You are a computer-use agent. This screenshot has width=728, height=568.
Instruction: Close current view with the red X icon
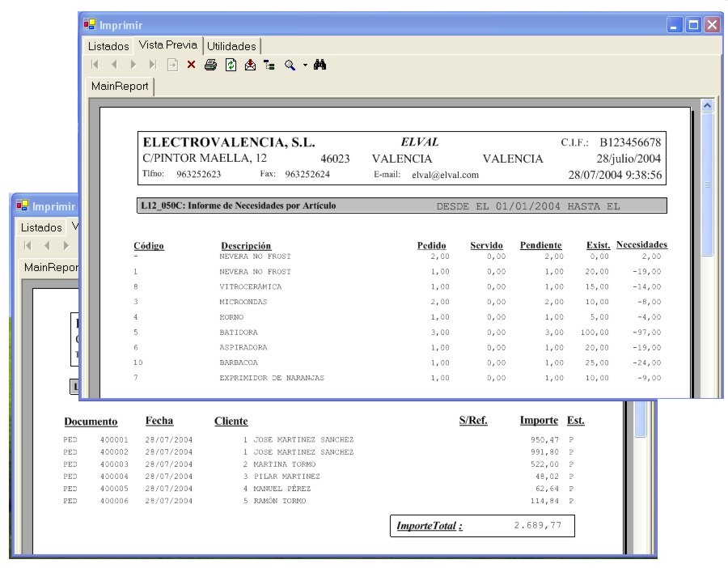point(191,65)
